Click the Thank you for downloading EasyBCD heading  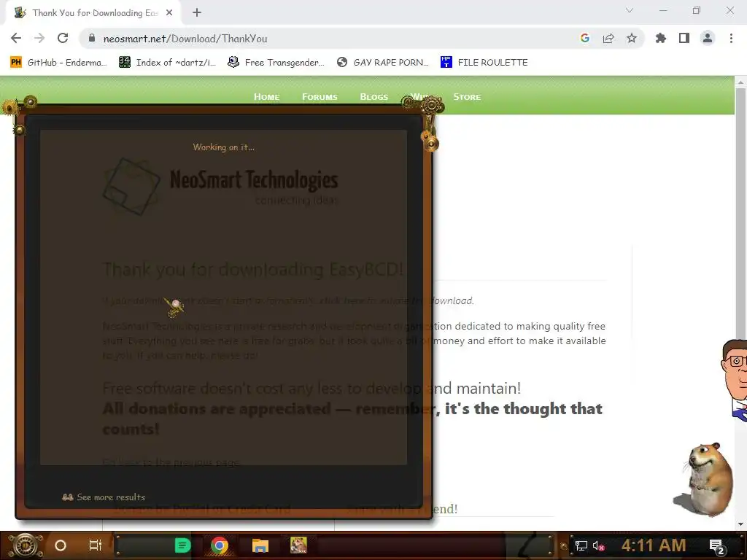tap(253, 270)
